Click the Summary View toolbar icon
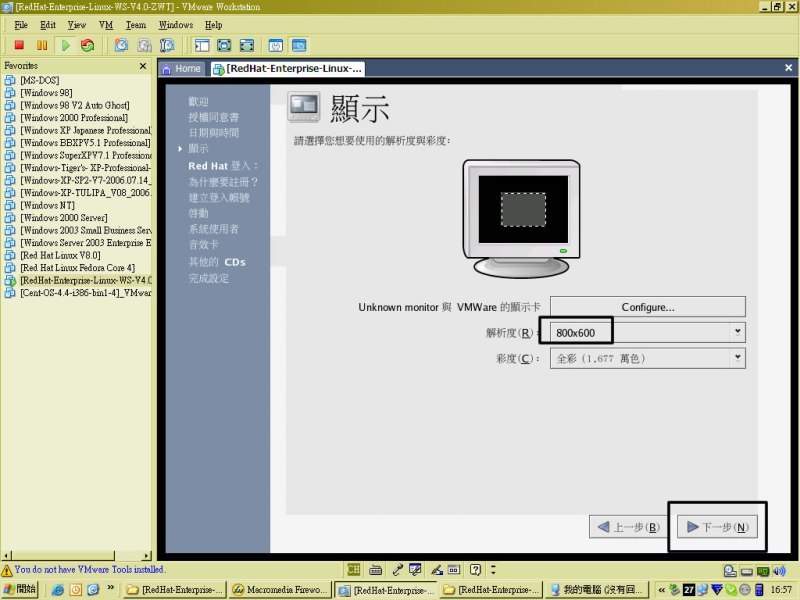The image size is (800, 600). [x=276, y=45]
